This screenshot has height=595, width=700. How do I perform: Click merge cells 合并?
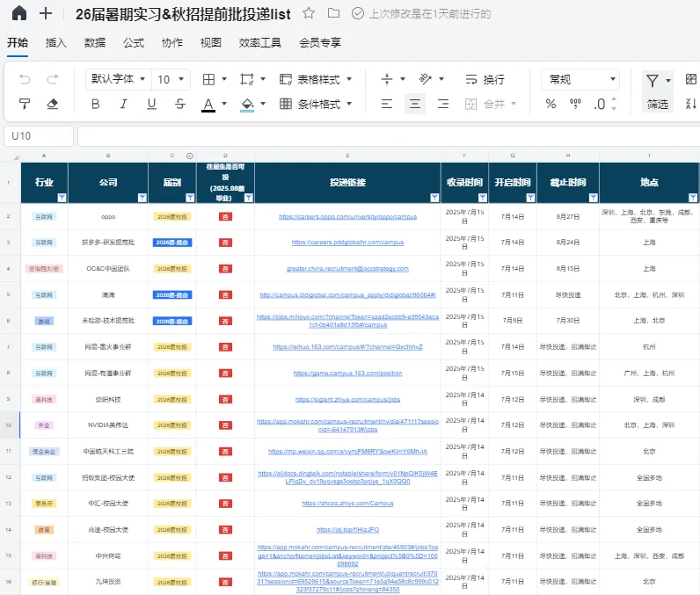click(485, 104)
